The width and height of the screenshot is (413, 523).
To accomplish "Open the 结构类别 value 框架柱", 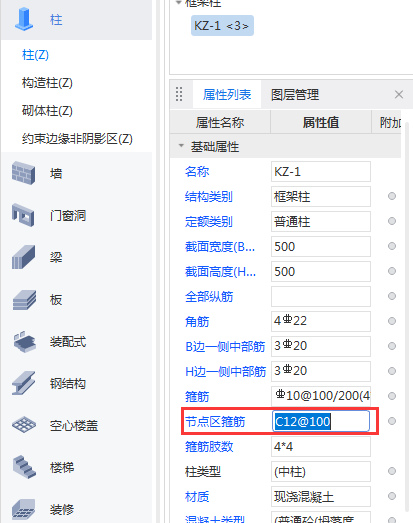I will (321, 196).
